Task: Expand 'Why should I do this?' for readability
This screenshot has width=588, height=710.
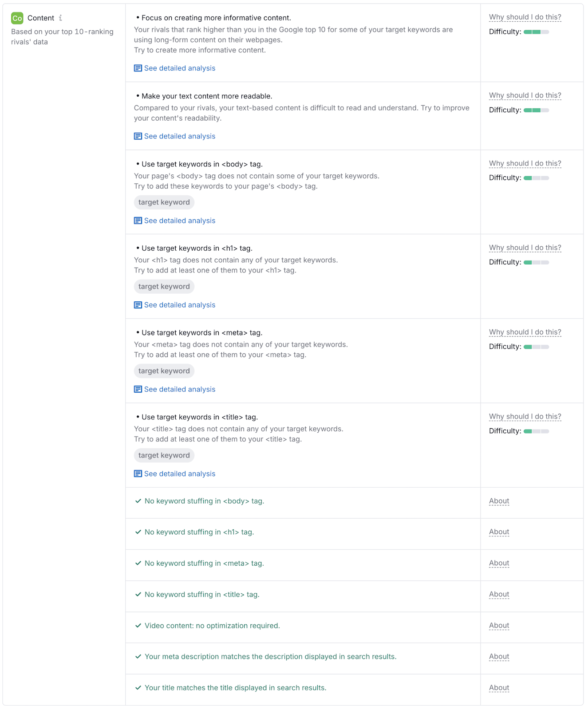Action: (x=525, y=95)
